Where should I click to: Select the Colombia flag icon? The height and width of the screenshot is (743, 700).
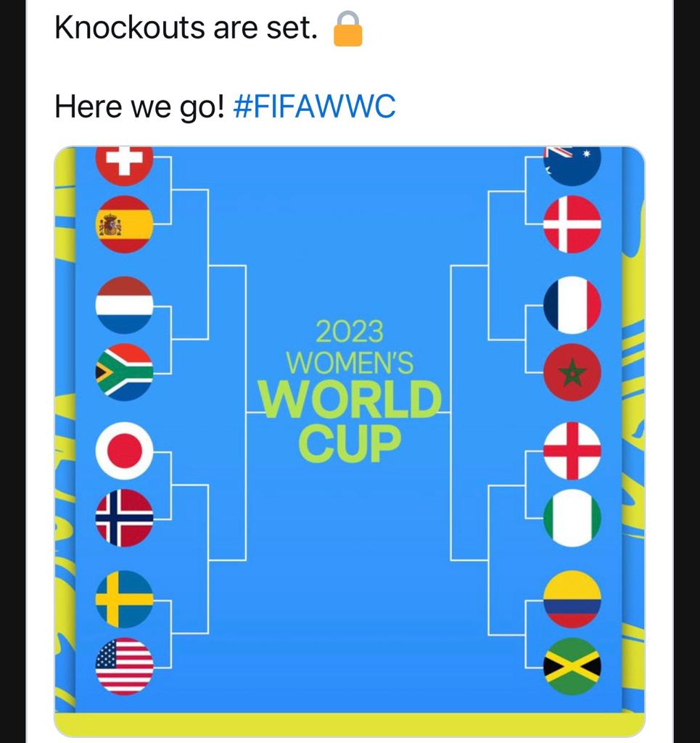[x=572, y=599]
